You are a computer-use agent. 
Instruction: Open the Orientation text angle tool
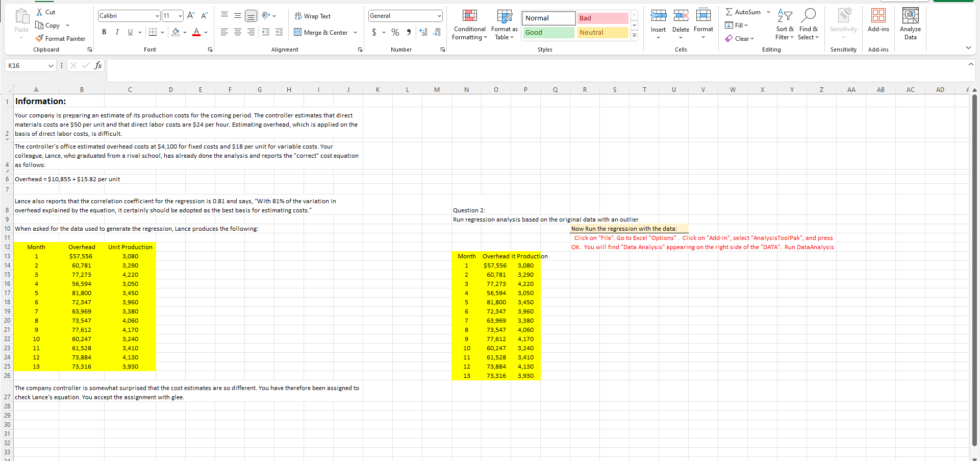pyautogui.click(x=266, y=16)
